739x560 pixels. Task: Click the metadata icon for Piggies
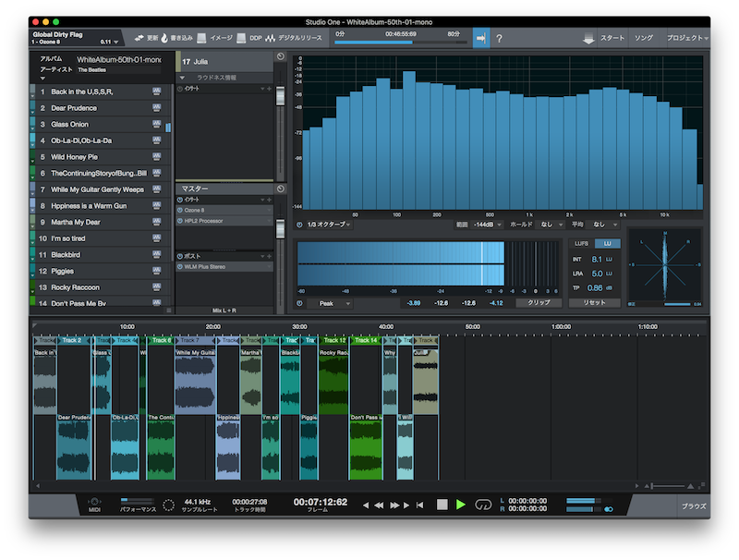point(156,271)
